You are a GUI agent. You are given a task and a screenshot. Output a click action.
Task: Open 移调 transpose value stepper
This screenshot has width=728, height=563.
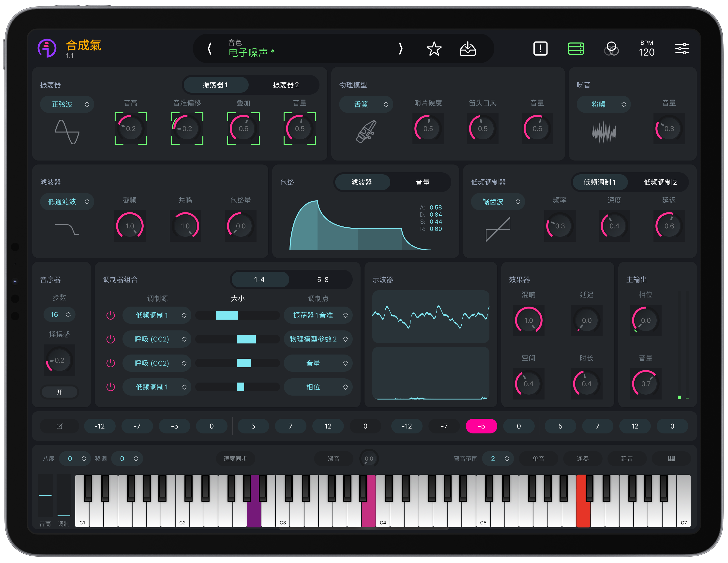click(127, 459)
